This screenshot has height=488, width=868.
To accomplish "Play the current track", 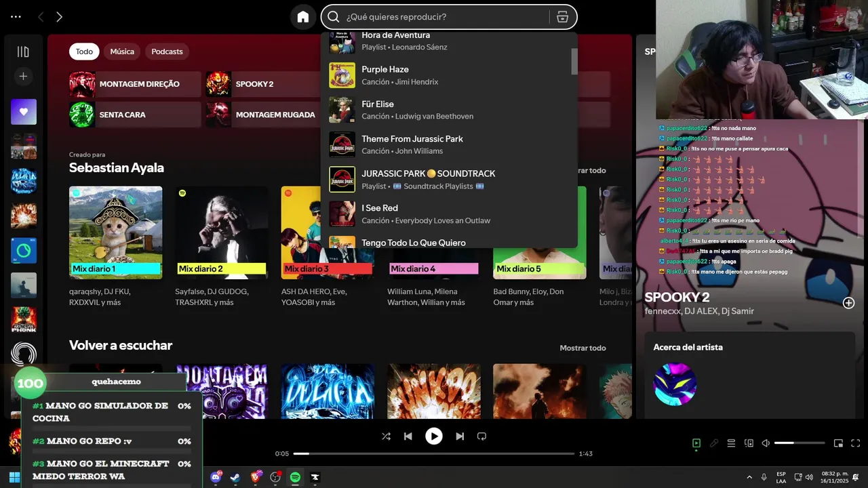I will click(434, 436).
